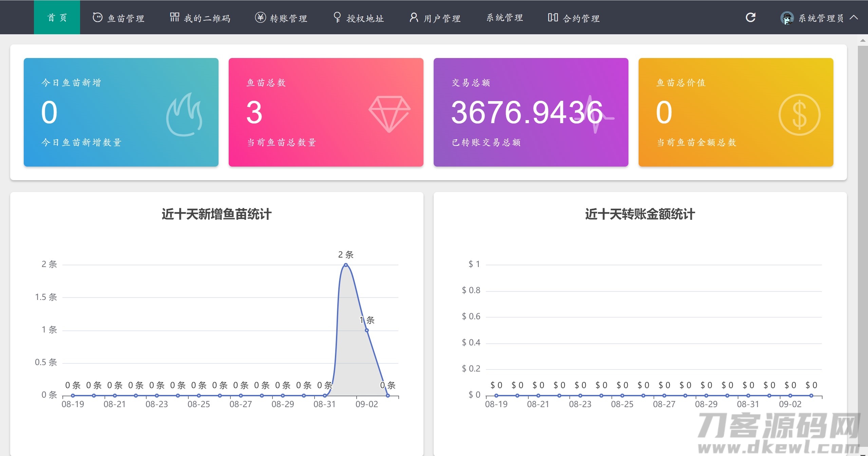Open the 合约管理 menu item
This screenshot has height=456, width=868.
581,18
